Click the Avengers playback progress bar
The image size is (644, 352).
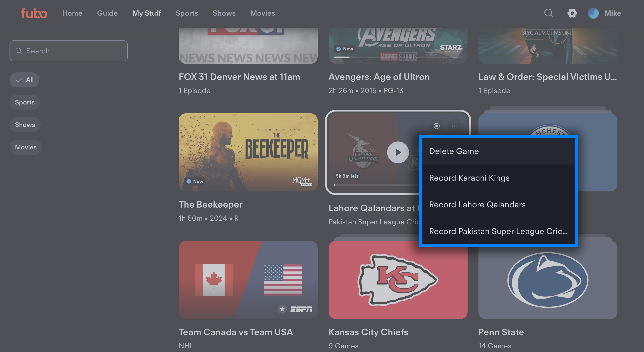click(398, 57)
